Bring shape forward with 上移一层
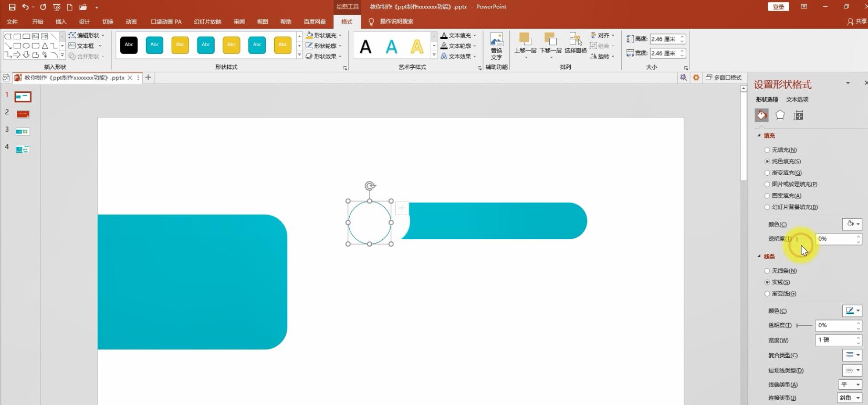This screenshot has width=868, height=405. click(525, 45)
